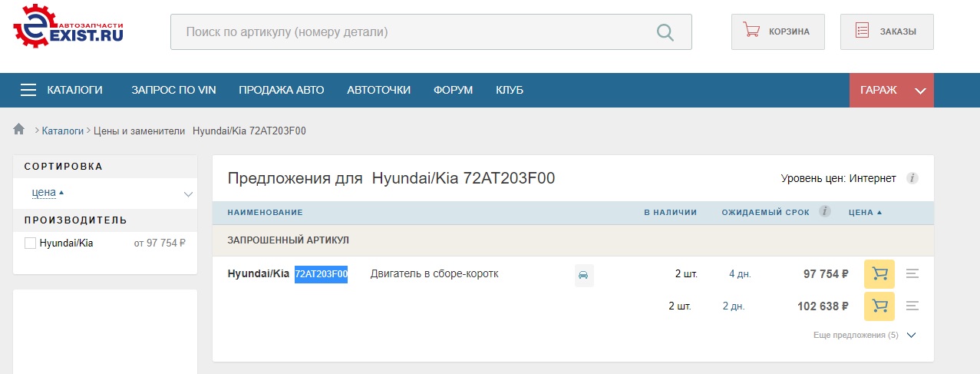980x374 pixels.
Task: Expand the Гараж dropdown
Action: pos(892,90)
